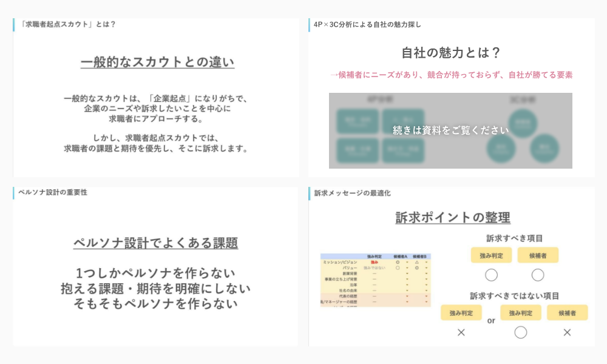Image resolution: width=607 pixels, height=364 pixels.
Task: Click the circle below the upper 強み判定 box
Action: pyautogui.click(x=491, y=275)
